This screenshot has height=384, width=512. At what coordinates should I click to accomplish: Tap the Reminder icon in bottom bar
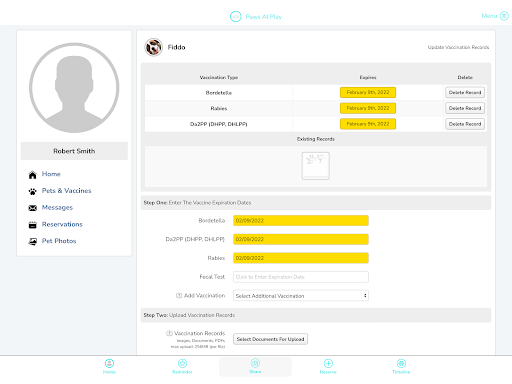[182, 363]
